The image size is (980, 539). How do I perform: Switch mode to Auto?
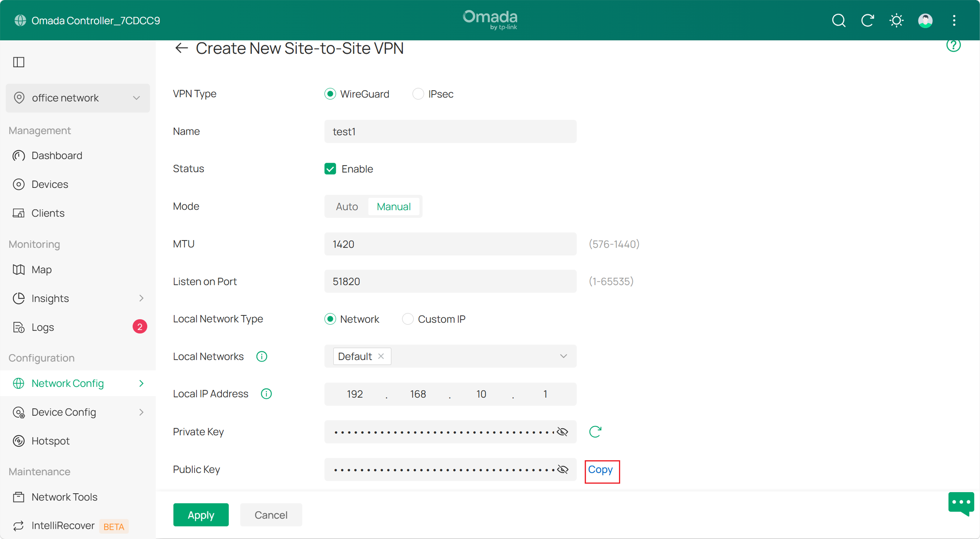[x=347, y=206]
